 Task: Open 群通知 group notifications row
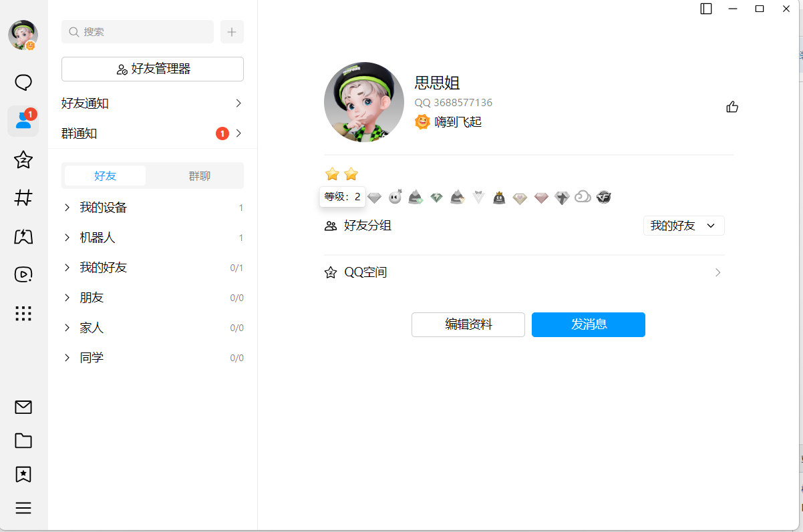click(152, 134)
